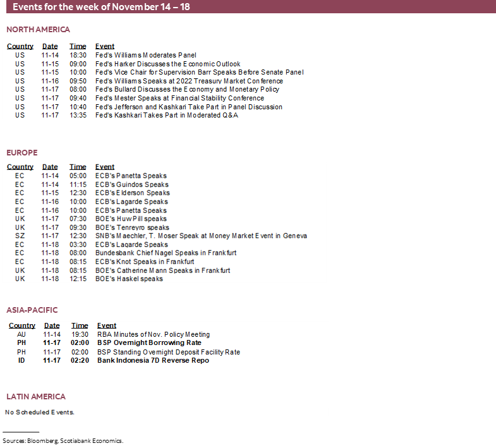
Task: Open RBA Minutes of Nov. Policy Meeting
Action: tap(154, 334)
